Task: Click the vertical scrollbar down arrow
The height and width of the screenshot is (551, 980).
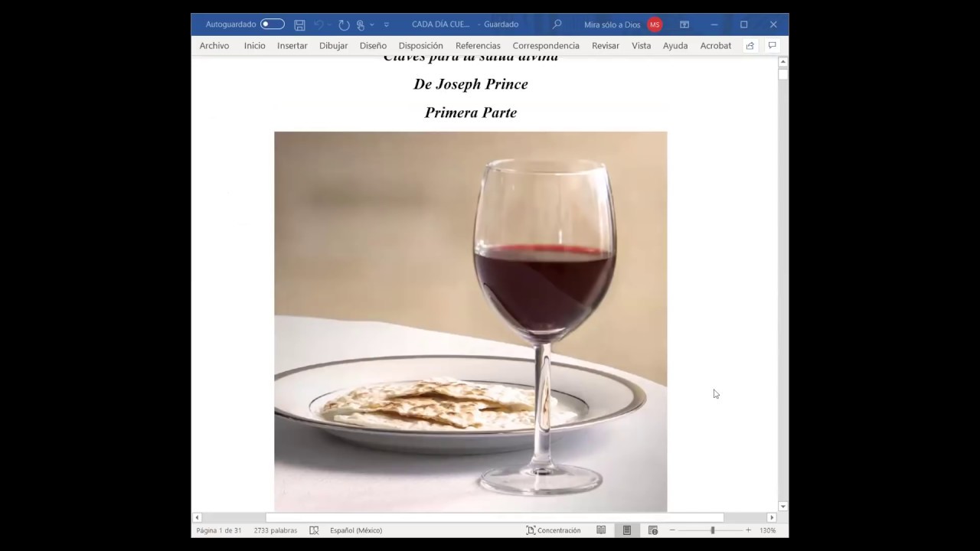Action: click(x=783, y=507)
